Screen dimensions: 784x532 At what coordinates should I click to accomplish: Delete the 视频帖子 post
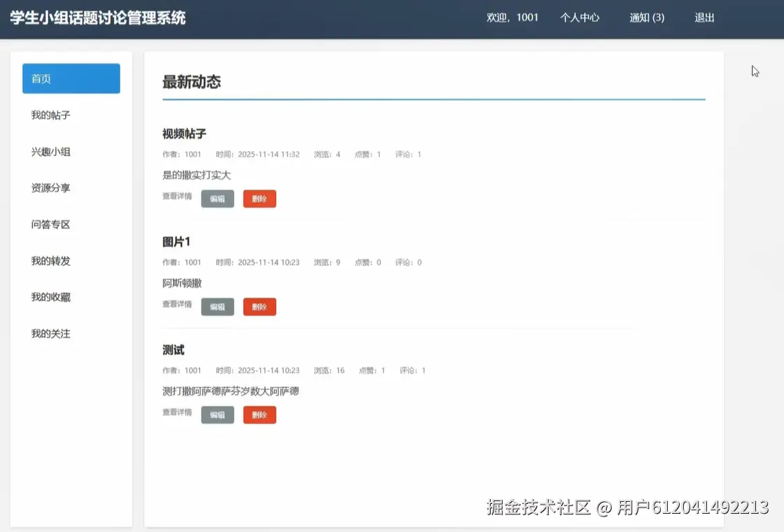(x=260, y=198)
